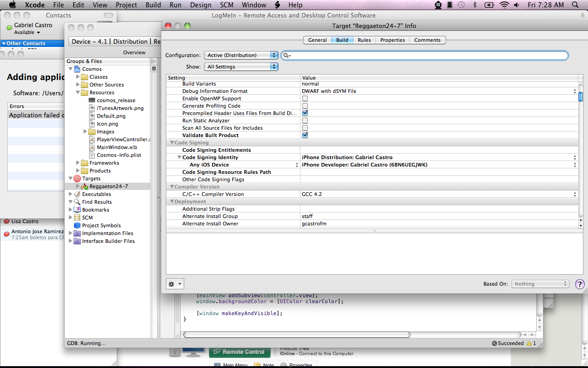Viewport: 588px width, 368px height.
Task: Click the Remote Control button in LogMeIn
Action: click(x=239, y=352)
